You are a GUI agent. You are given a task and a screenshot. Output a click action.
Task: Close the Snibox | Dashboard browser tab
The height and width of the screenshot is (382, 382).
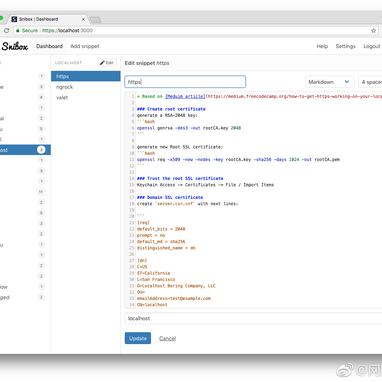point(83,19)
